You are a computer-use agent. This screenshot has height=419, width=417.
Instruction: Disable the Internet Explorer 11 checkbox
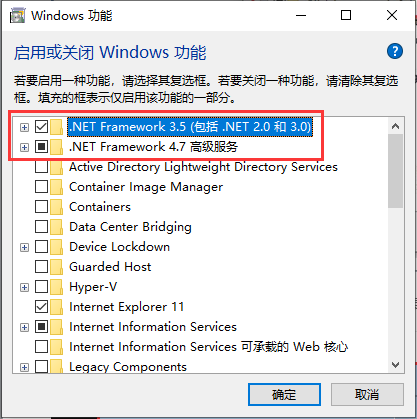click(x=41, y=307)
